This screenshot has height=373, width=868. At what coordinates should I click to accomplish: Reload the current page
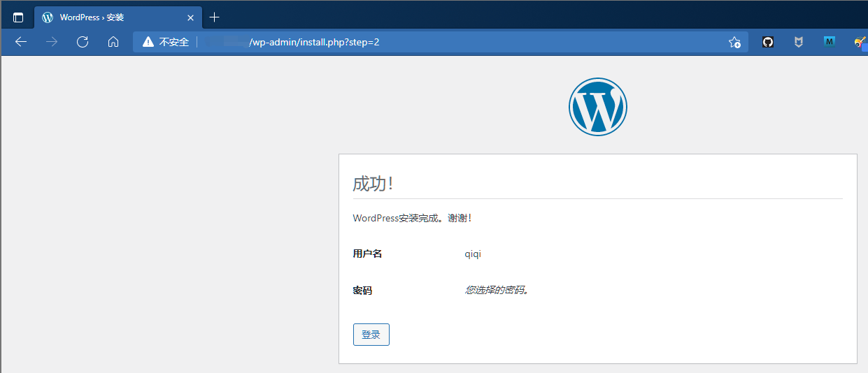[x=83, y=42]
